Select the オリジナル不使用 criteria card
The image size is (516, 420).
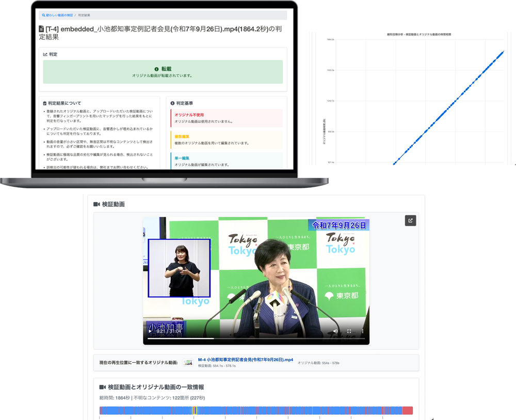coord(227,118)
